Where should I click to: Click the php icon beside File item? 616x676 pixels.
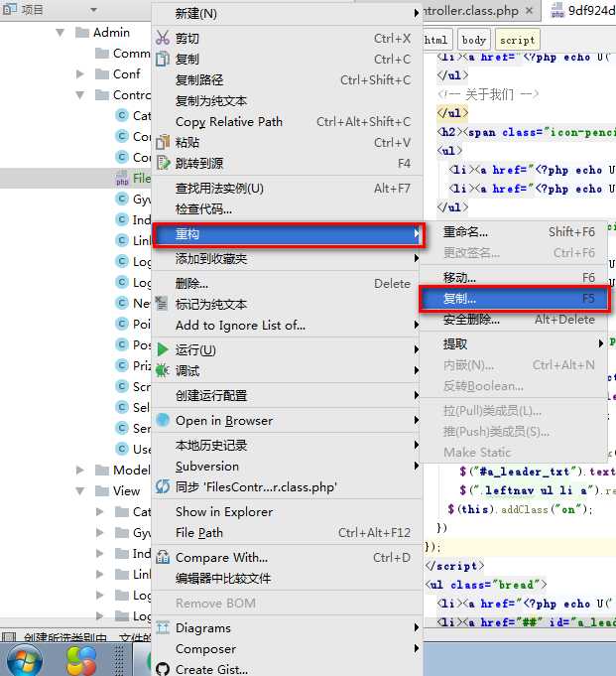pyautogui.click(x=122, y=178)
